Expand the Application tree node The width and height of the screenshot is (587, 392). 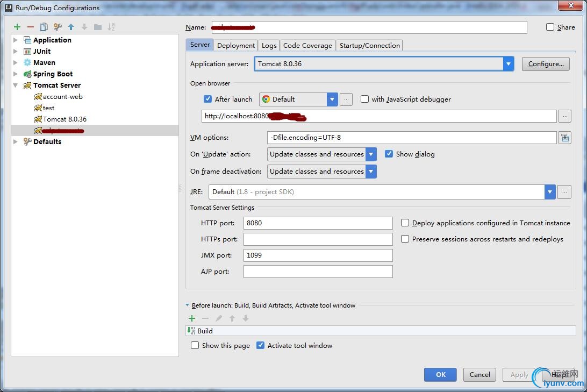tap(16, 40)
